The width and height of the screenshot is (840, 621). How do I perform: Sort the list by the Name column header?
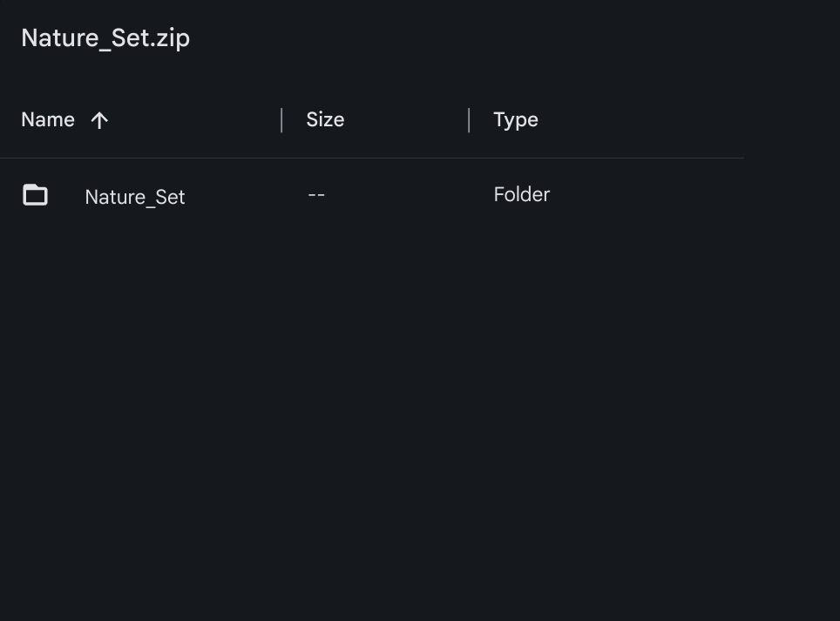click(x=48, y=120)
